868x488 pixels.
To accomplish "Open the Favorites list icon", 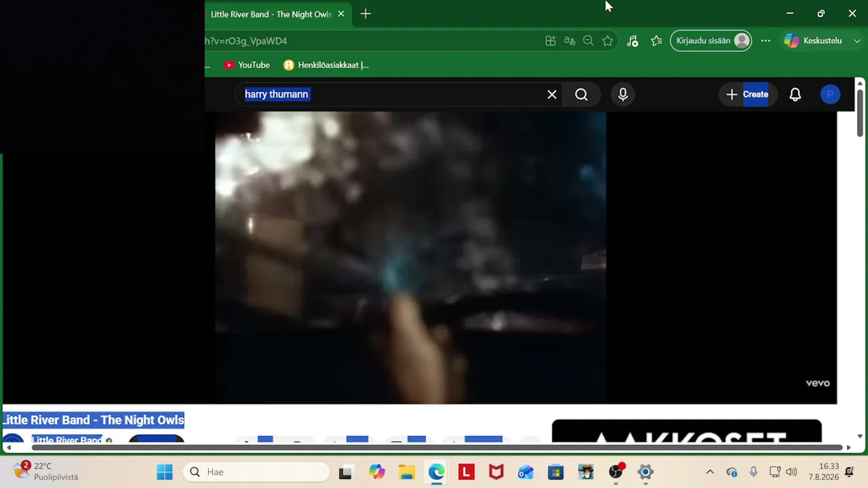I will pyautogui.click(x=656, y=41).
